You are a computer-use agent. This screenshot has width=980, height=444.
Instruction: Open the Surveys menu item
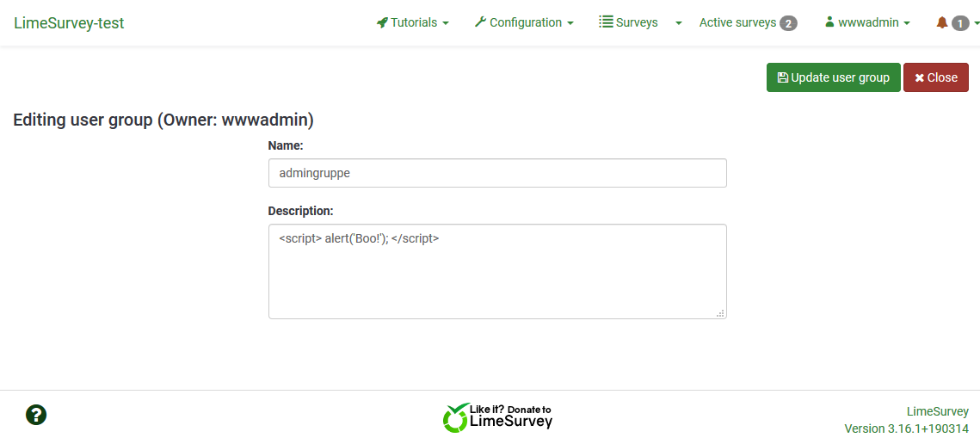pos(637,23)
